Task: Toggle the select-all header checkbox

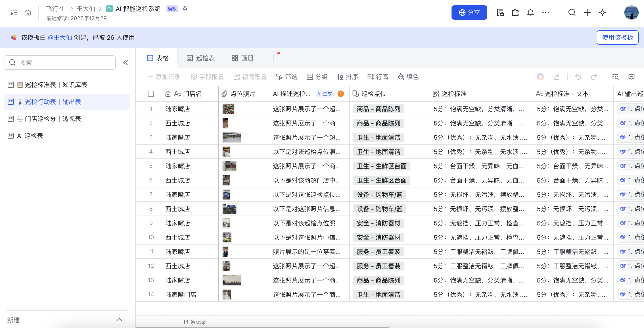Action: click(151, 94)
